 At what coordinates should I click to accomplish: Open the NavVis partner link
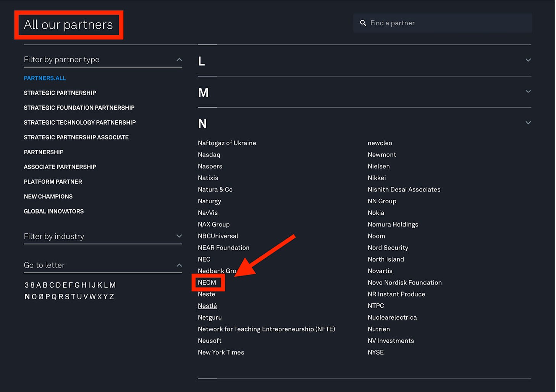[208, 213]
